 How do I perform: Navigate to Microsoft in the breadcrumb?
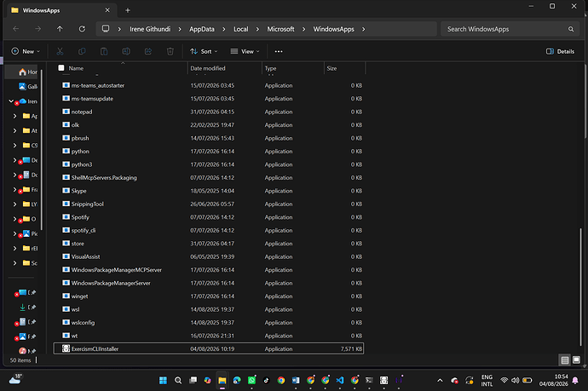[x=280, y=29]
